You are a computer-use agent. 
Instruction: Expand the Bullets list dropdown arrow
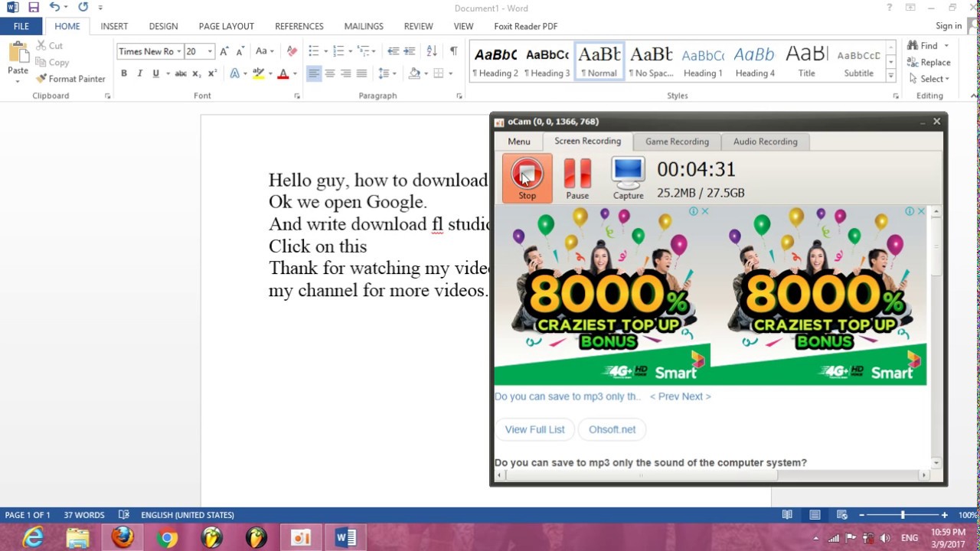coord(325,51)
